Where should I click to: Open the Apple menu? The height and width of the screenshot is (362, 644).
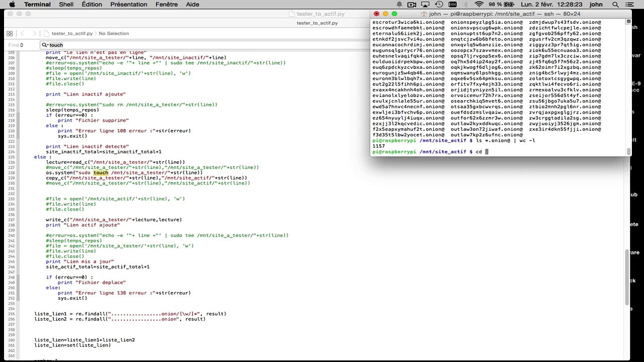(12, 5)
